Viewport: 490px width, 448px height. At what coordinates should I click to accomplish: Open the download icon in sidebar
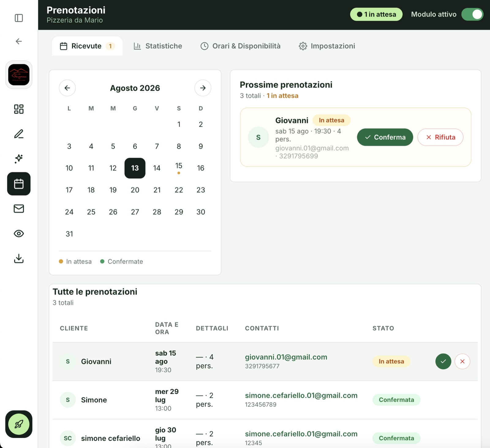19,258
